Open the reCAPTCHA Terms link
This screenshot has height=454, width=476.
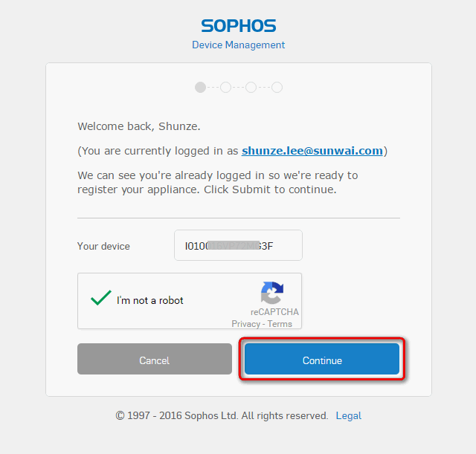pyautogui.click(x=280, y=324)
